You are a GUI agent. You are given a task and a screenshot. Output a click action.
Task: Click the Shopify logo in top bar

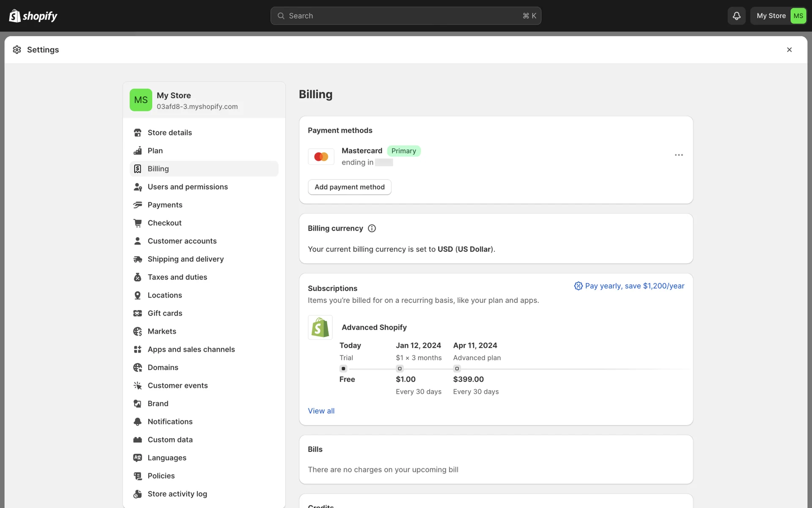(33, 16)
